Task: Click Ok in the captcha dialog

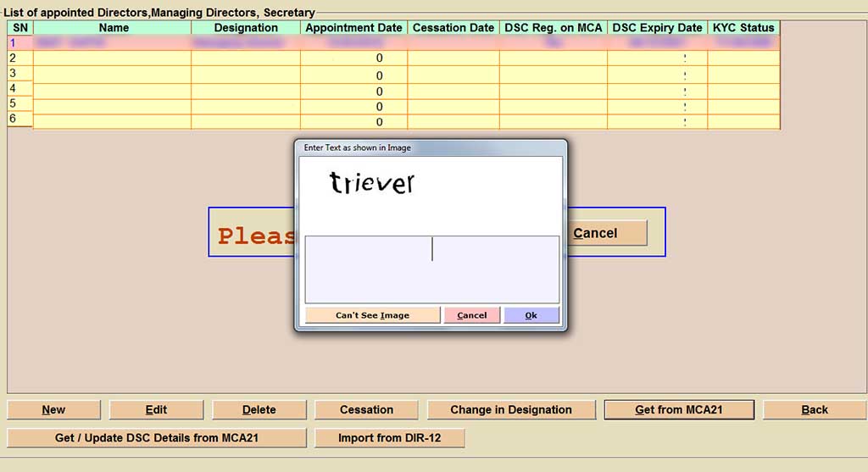Action: point(531,315)
